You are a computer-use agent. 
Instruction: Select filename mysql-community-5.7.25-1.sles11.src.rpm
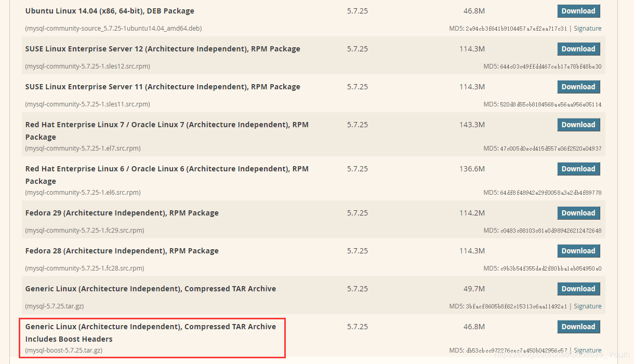pos(87,104)
